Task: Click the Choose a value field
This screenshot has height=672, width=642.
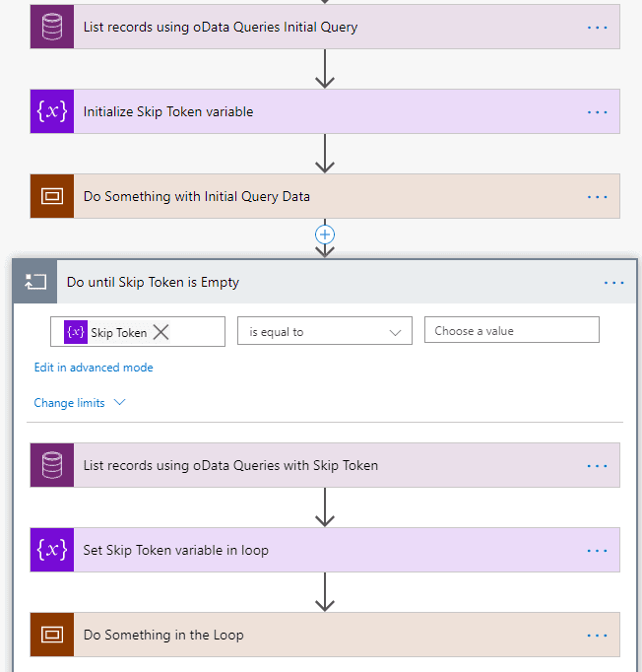Action: point(511,330)
